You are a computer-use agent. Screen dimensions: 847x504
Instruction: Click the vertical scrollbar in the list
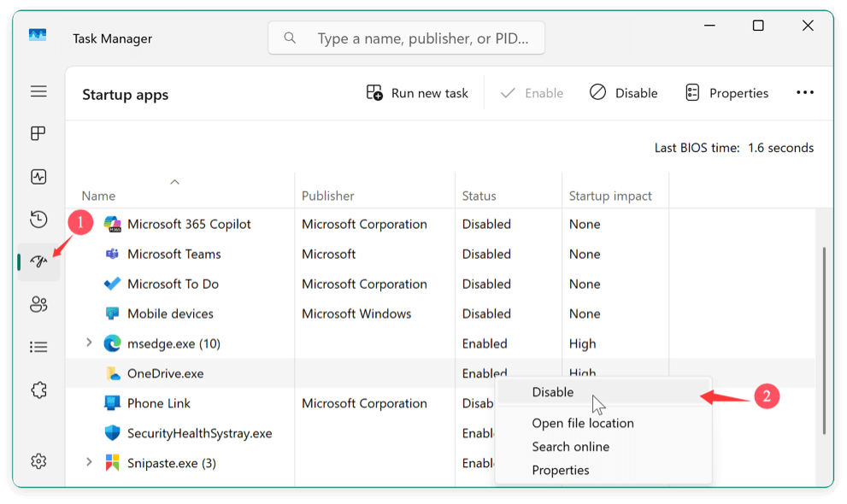[x=824, y=342]
